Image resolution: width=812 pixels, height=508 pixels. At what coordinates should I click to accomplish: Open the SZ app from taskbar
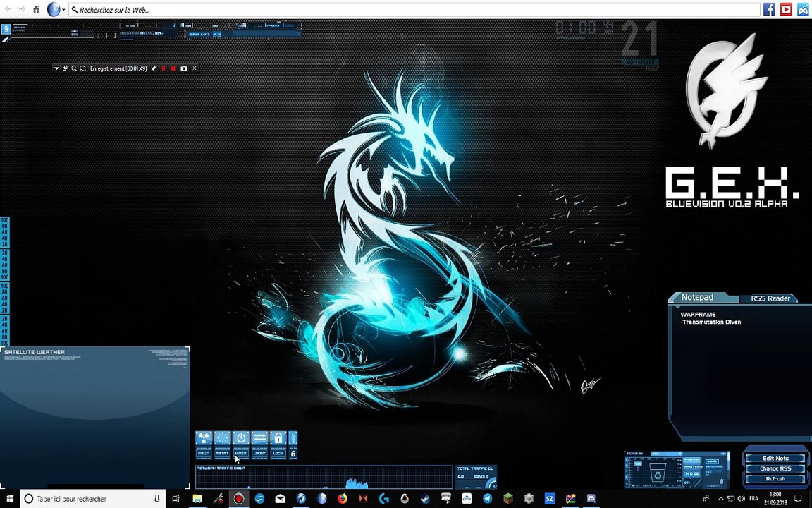(550, 499)
